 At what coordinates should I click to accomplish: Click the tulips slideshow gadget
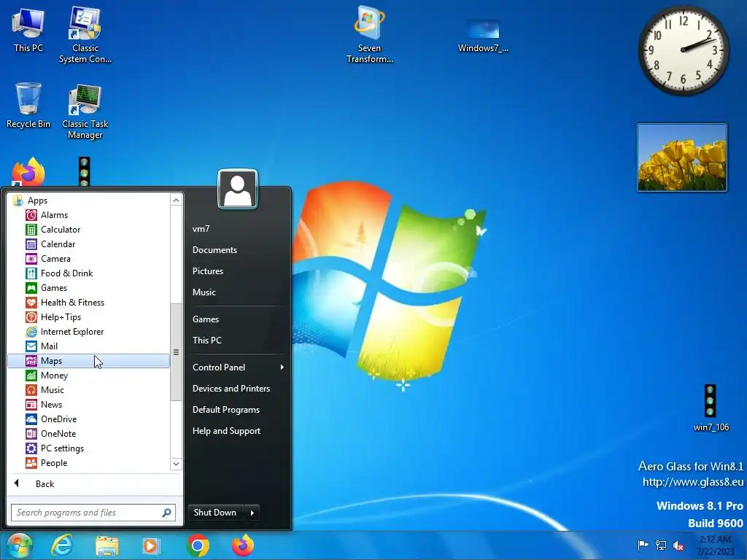pos(682,157)
